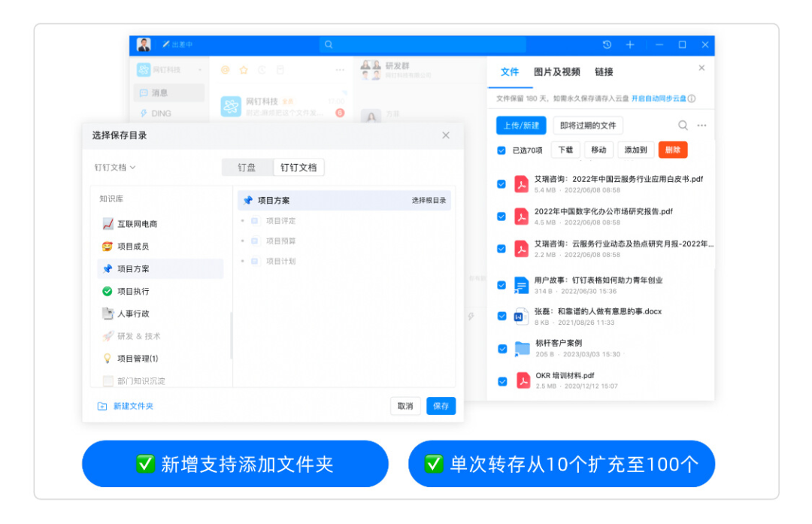The image size is (812, 524).
Task: Click the history clock icon in title bar
Action: coord(607,45)
